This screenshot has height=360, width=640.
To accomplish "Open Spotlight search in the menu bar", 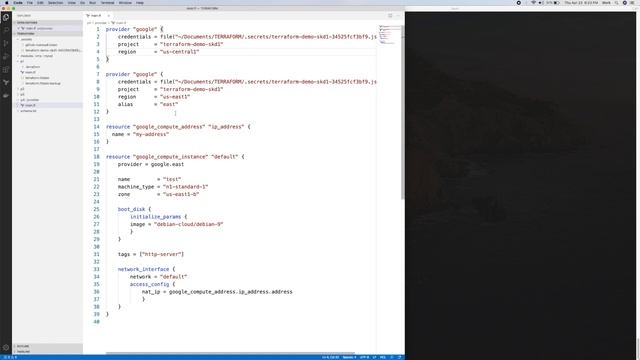I will 617,2.
